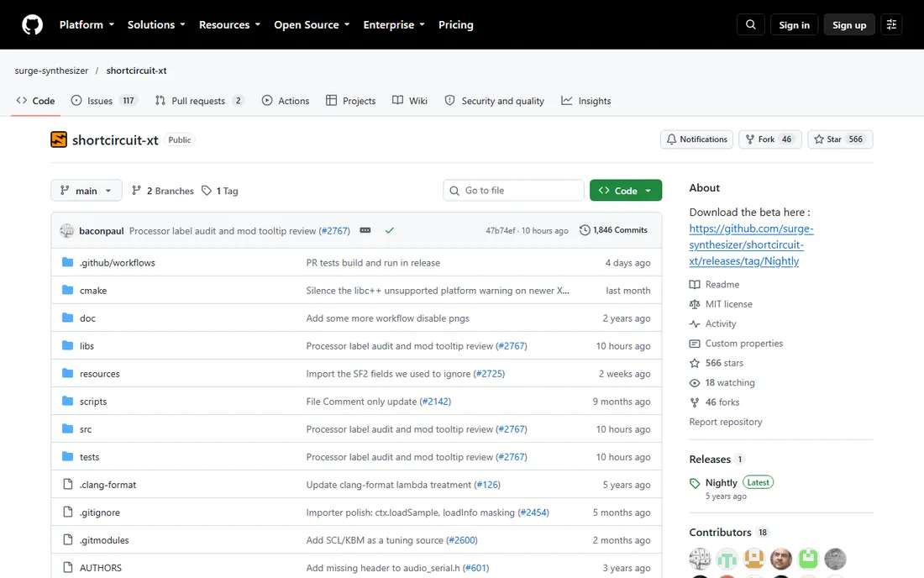Click the folder icon for resources
The width and height of the screenshot is (924, 578).
pyautogui.click(x=68, y=374)
